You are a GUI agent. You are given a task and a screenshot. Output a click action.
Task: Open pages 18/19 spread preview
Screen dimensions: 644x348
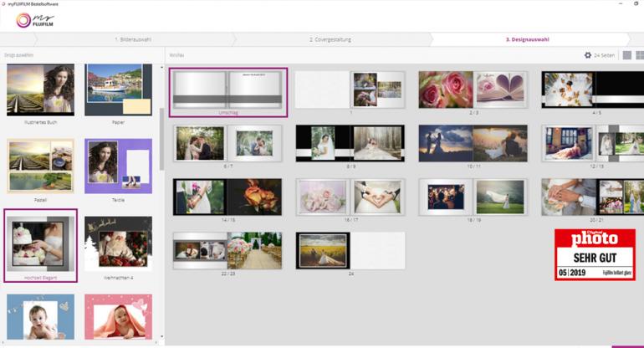pyautogui.click(x=473, y=197)
